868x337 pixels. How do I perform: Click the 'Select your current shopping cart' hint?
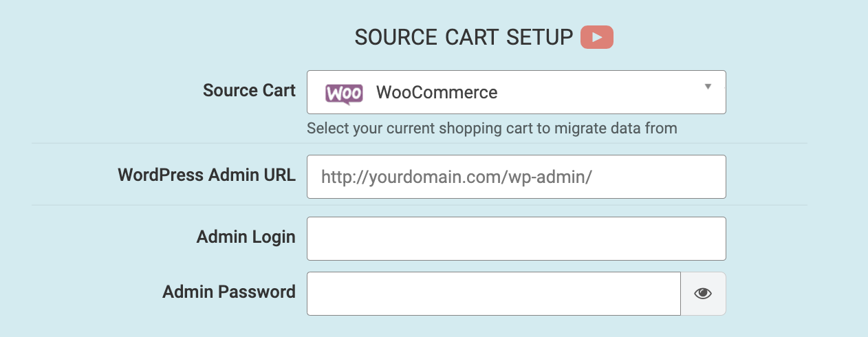[492, 128]
